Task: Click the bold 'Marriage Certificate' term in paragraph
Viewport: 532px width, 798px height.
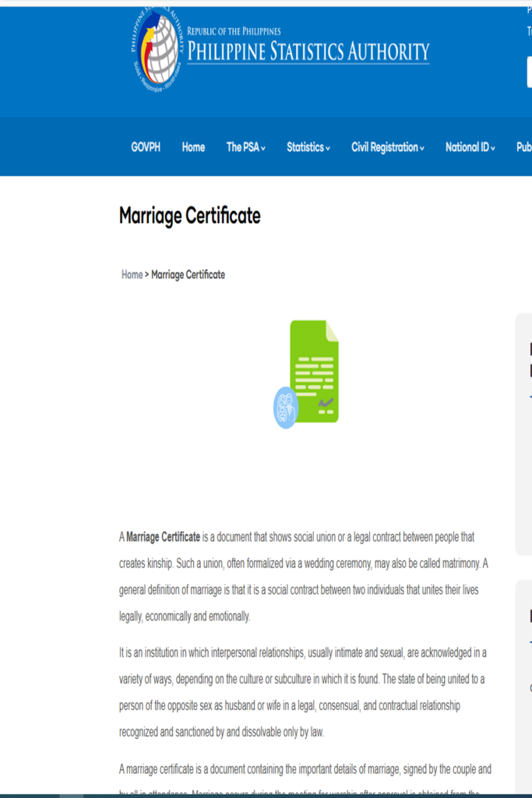Action: coord(164,537)
